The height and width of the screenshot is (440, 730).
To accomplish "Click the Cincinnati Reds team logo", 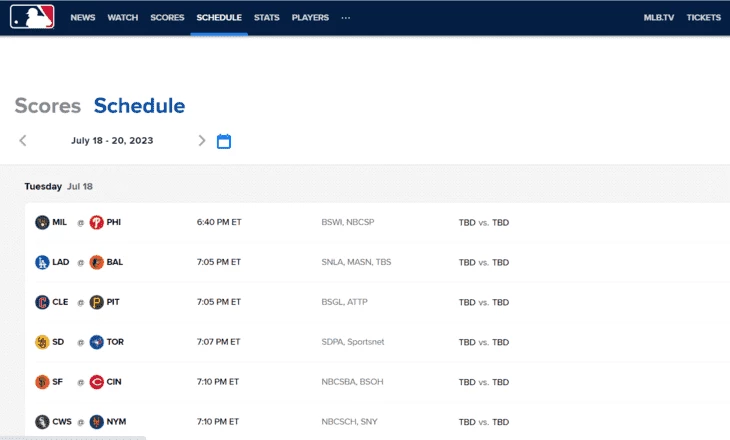I will [x=96, y=382].
